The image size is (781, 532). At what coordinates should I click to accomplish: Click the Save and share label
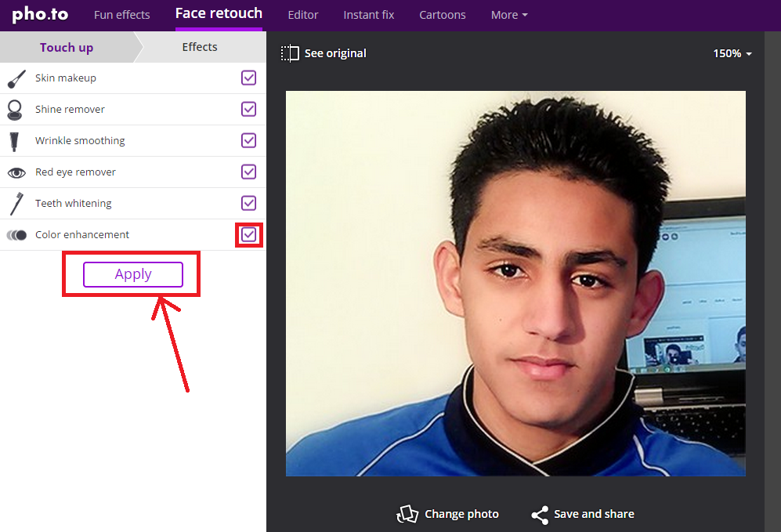pos(595,514)
